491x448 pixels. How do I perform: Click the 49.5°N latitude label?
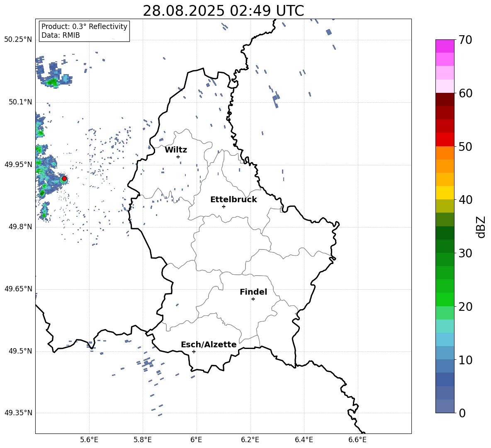(20, 351)
